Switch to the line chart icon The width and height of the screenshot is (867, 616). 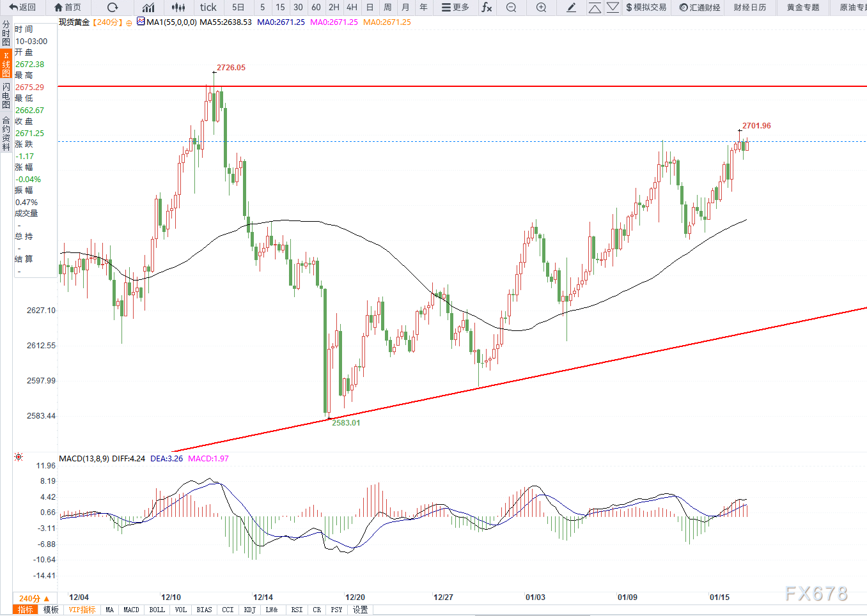[148, 7]
